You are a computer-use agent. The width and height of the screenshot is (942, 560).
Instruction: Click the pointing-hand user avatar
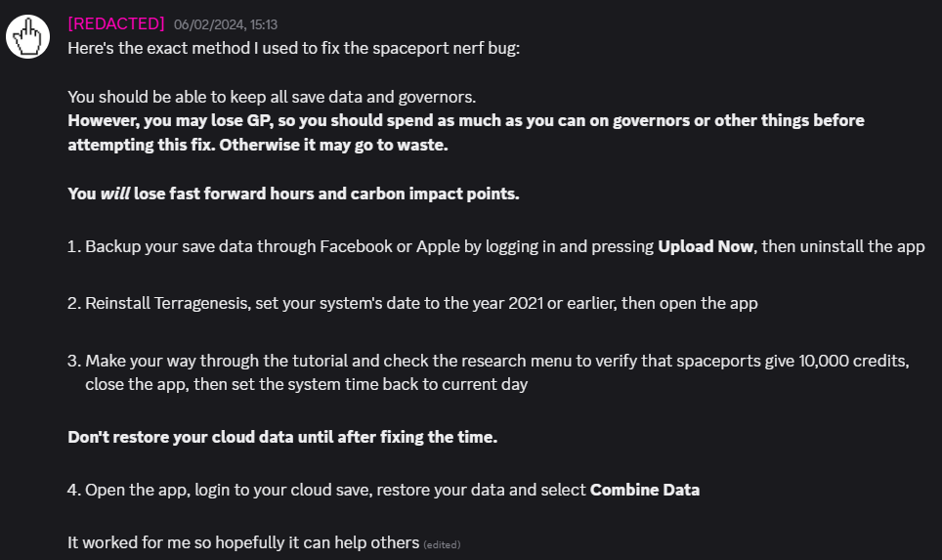coord(28,38)
